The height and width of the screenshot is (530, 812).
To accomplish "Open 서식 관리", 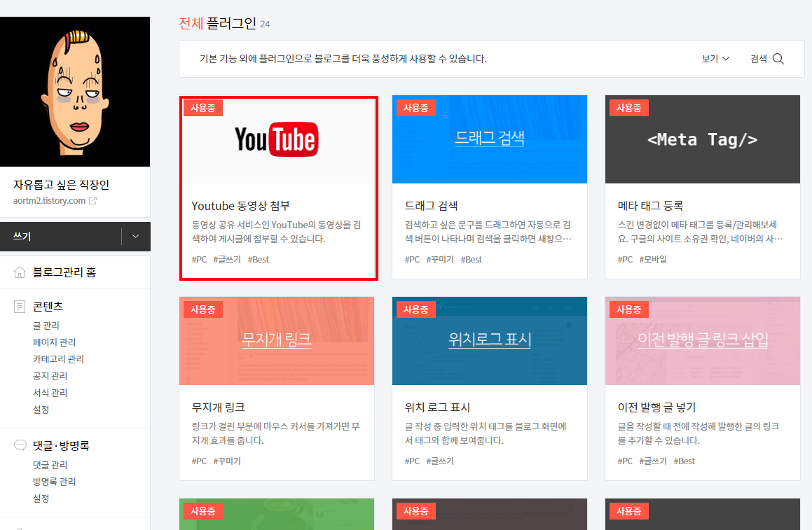I will (x=50, y=393).
